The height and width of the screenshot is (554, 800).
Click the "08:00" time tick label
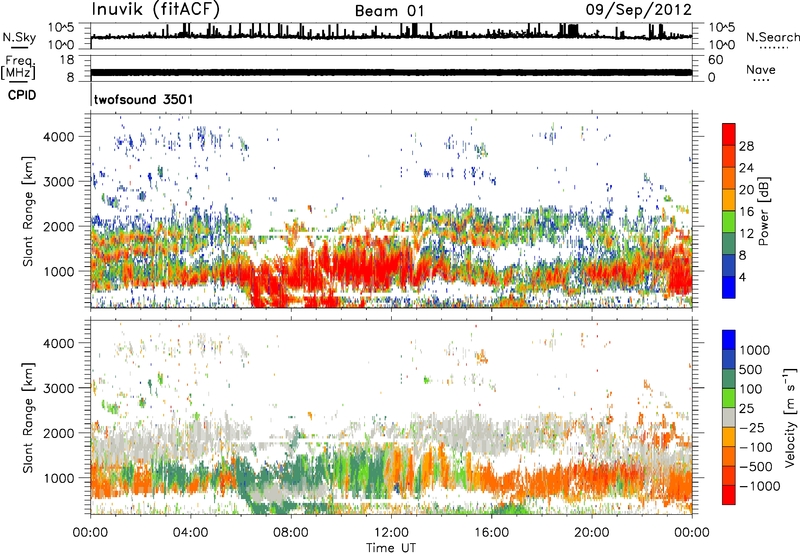(x=291, y=533)
